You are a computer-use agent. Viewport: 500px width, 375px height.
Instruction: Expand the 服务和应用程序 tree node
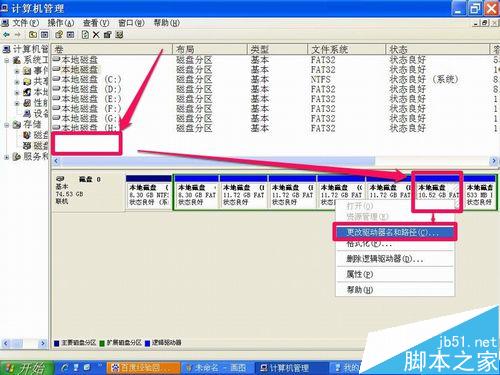point(7,157)
